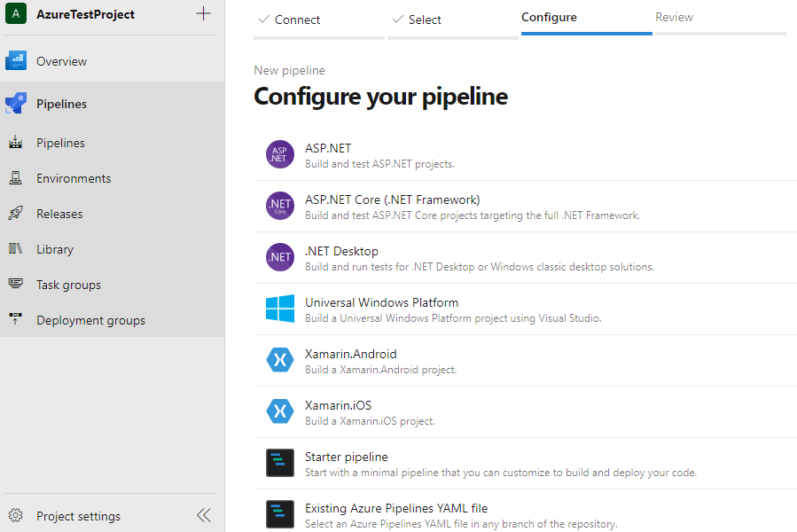Click the Configure step tab

click(x=587, y=18)
